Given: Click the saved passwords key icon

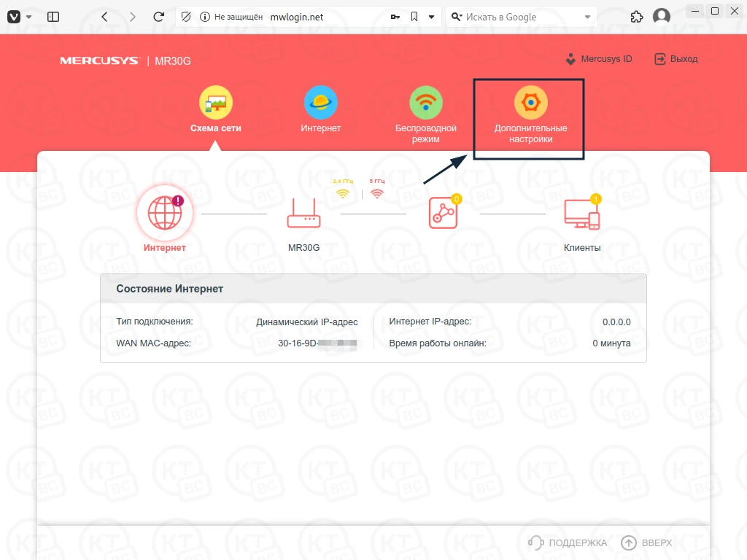Looking at the screenshot, I should [395, 17].
